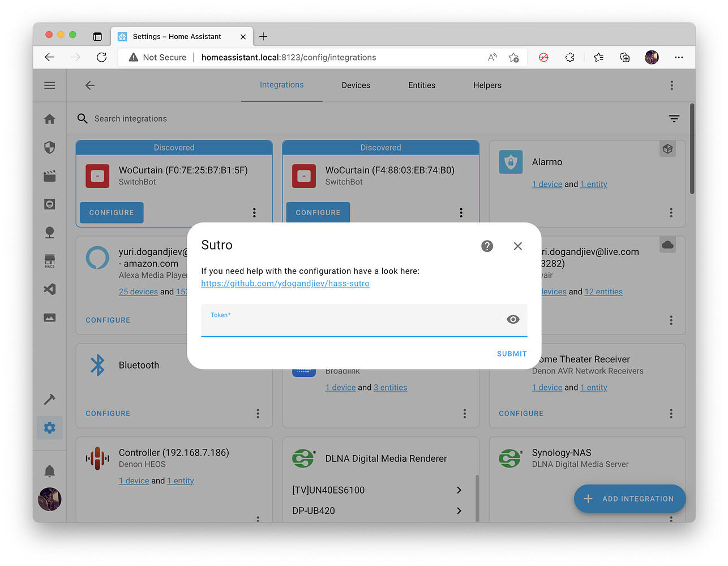
Task: Open the Entities tab
Action: click(421, 85)
